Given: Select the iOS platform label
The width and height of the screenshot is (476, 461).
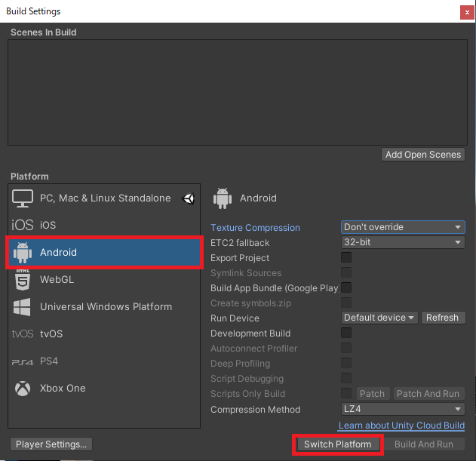Looking at the screenshot, I should [x=48, y=225].
